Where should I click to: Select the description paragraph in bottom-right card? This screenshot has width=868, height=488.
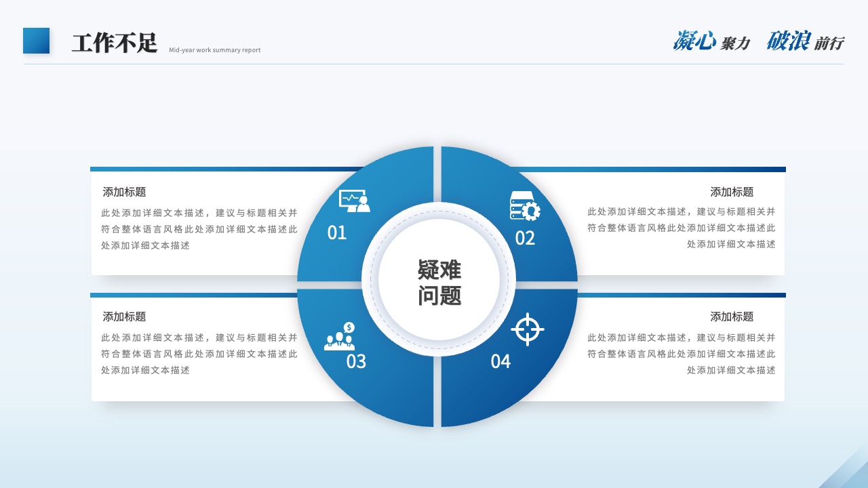tap(682, 353)
